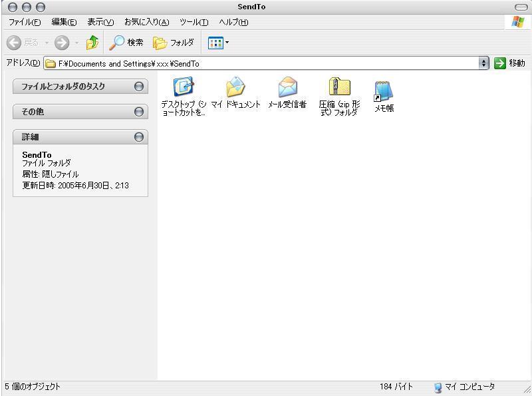Screen dimensions: 532x396
Task: Click the アドレス(D) label
Action: coord(23,63)
